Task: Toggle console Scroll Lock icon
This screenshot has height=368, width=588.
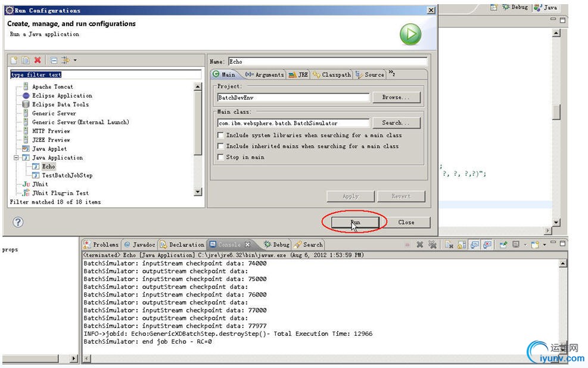Action: click(462, 245)
